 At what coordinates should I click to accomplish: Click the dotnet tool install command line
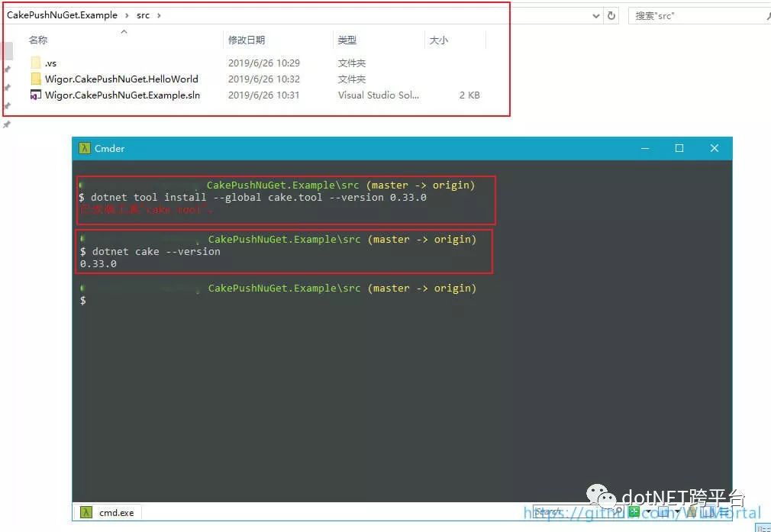tap(253, 197)
